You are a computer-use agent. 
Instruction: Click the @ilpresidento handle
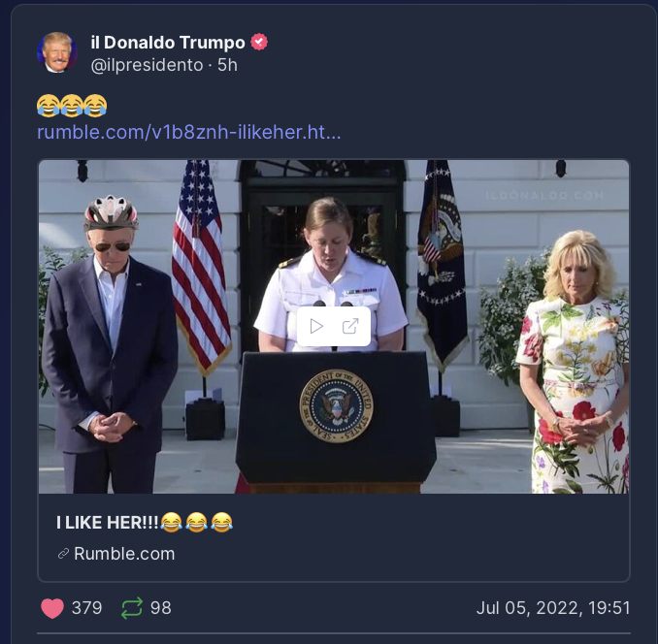coord(147,65)
